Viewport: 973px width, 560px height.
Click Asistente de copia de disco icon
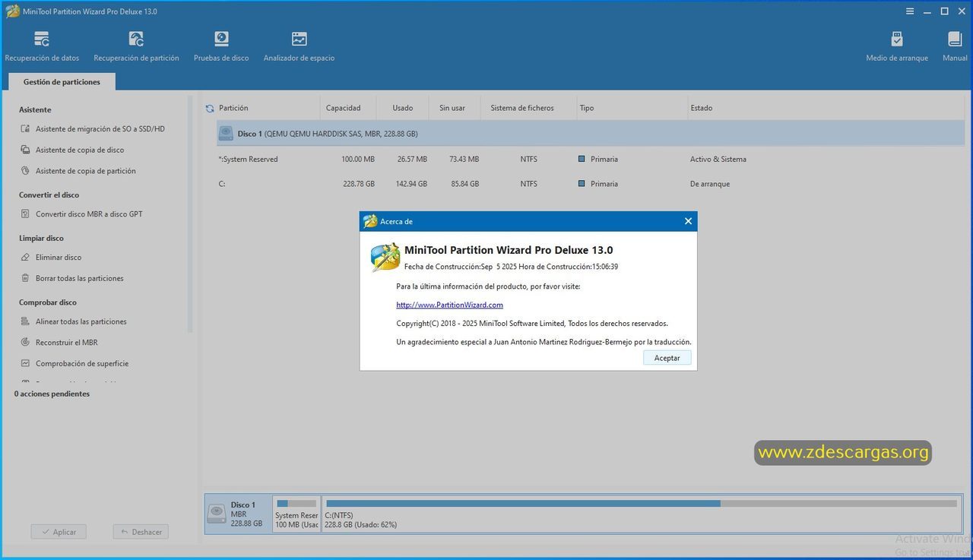point(26,150)
